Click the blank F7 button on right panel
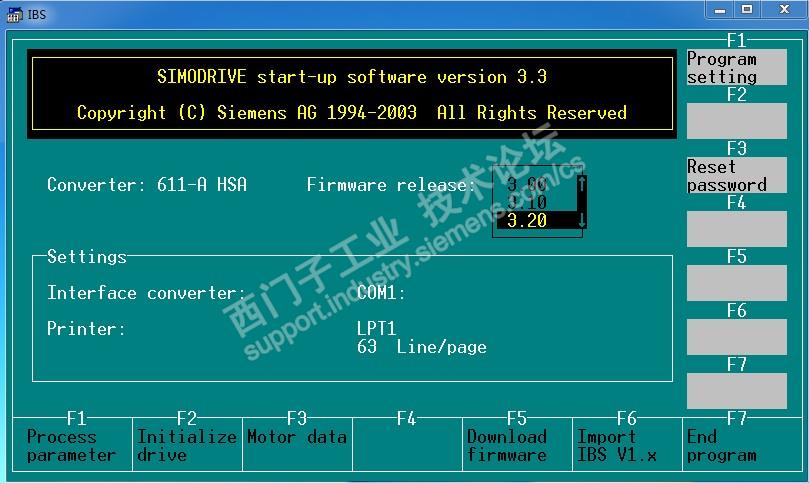 click(x=736, y=391)
